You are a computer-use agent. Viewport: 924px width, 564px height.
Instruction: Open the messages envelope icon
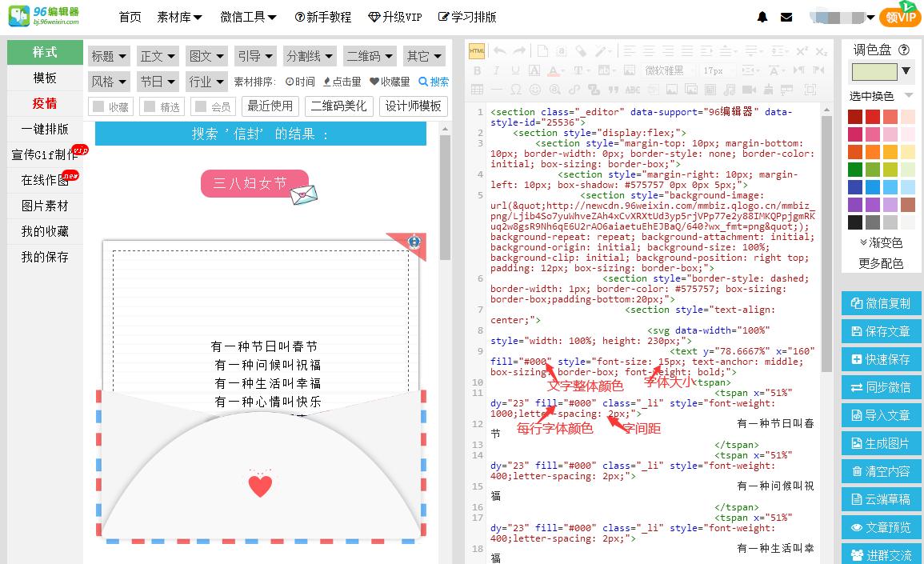click(x=786, y=16)
